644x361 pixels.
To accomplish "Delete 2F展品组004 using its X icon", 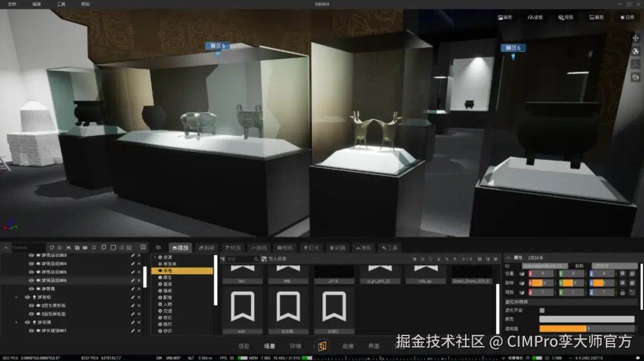I will 139,264.
